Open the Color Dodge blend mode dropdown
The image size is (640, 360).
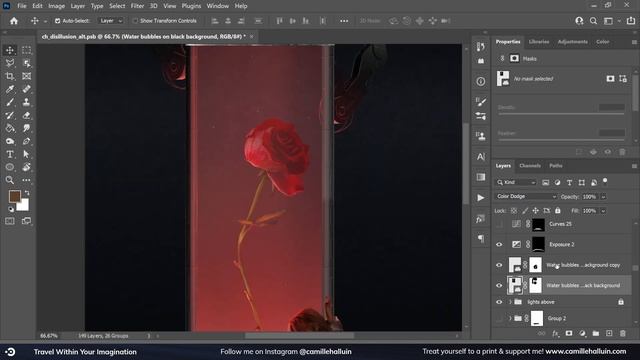pos(526,196)
